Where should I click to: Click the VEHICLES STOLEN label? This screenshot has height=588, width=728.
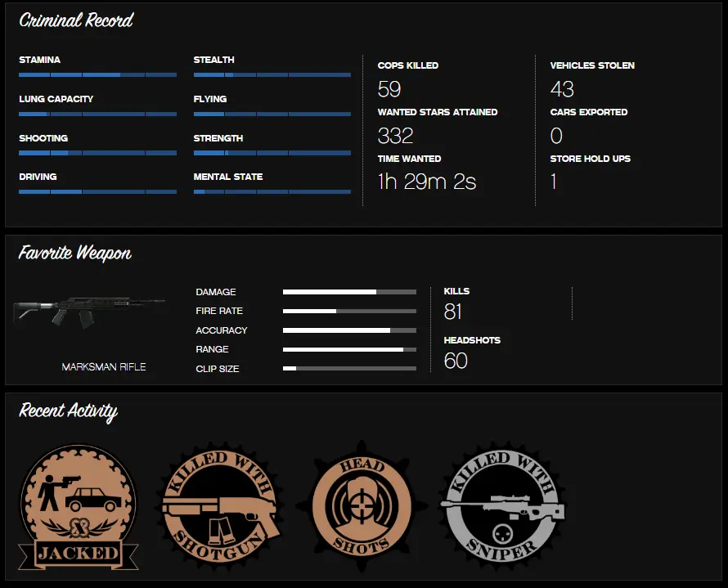592,65
